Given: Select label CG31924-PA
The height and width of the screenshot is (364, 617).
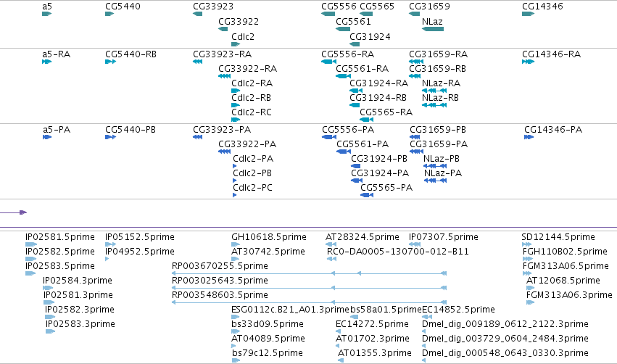Looking at the screenshot, I should point(380,173).
